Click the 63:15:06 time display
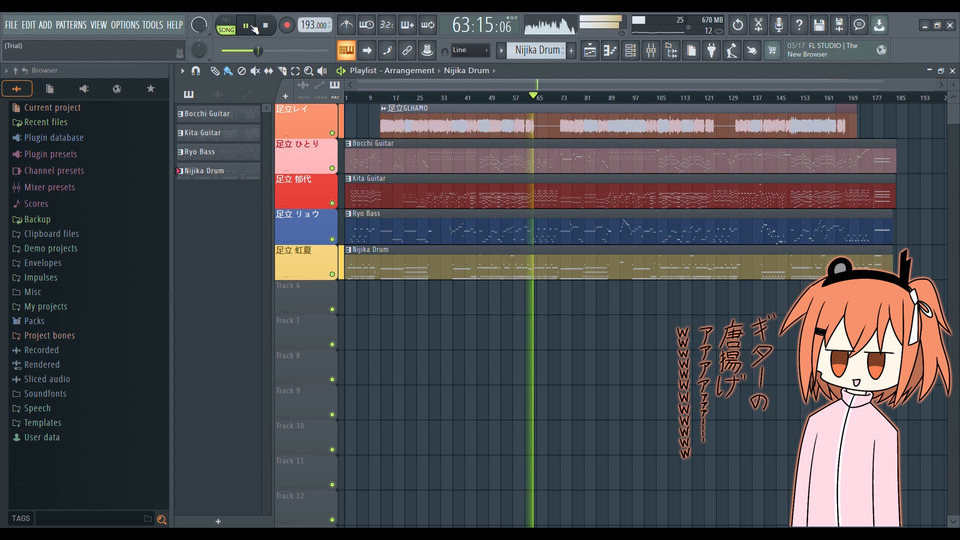Viewport: 960px width, 540px height. tap(482, 26)
